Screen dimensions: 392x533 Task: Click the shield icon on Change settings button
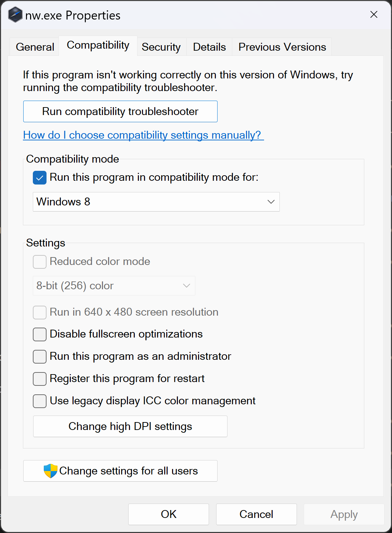click(50, 471)
